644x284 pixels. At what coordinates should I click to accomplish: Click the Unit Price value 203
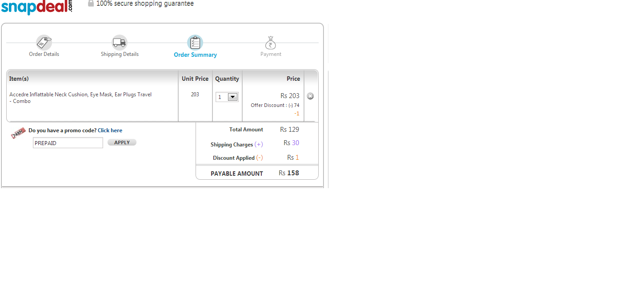click(195, 95)
